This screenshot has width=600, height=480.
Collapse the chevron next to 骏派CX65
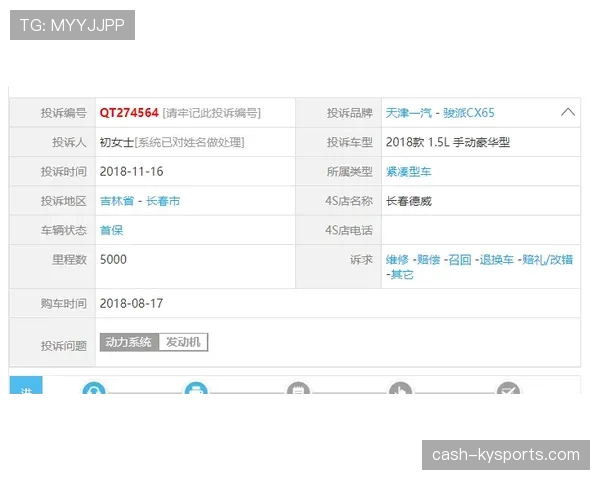click(x=568, y=112)
